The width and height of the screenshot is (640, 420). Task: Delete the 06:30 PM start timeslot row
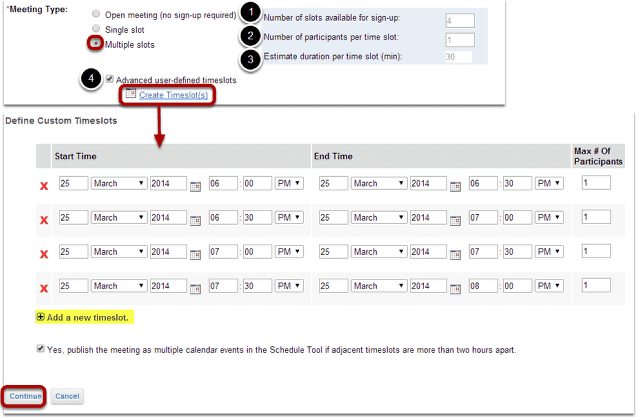pyautogui.click(x=44, y=220)
